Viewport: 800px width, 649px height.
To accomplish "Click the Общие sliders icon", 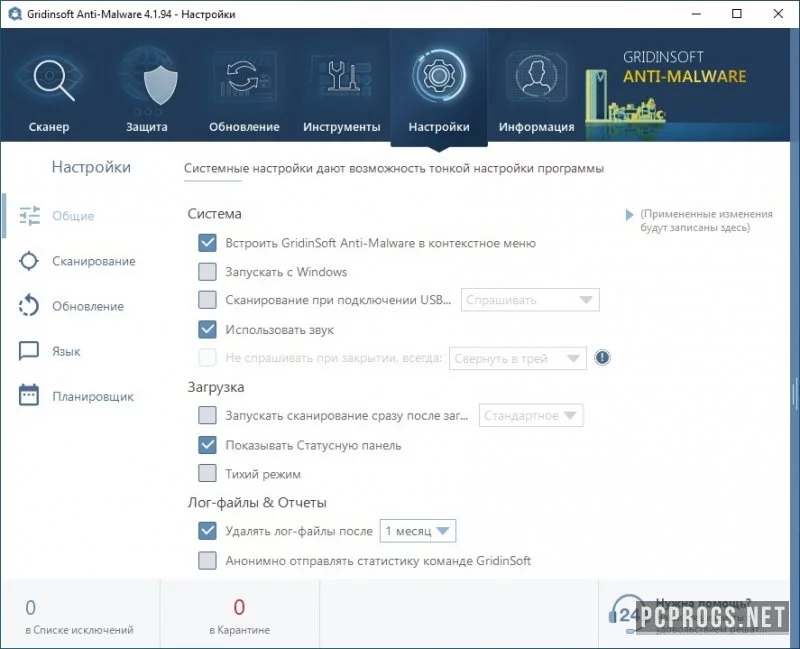I will [x=30, y=215].
